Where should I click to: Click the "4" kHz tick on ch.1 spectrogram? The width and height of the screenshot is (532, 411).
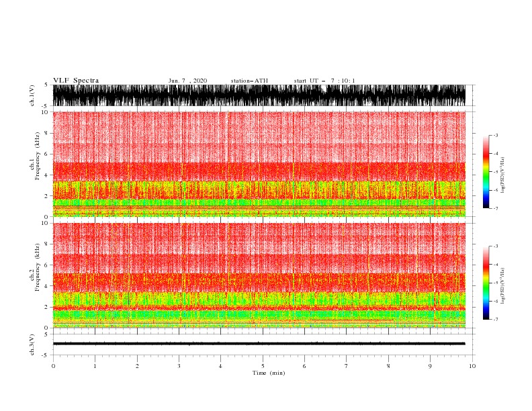[46, 175]
